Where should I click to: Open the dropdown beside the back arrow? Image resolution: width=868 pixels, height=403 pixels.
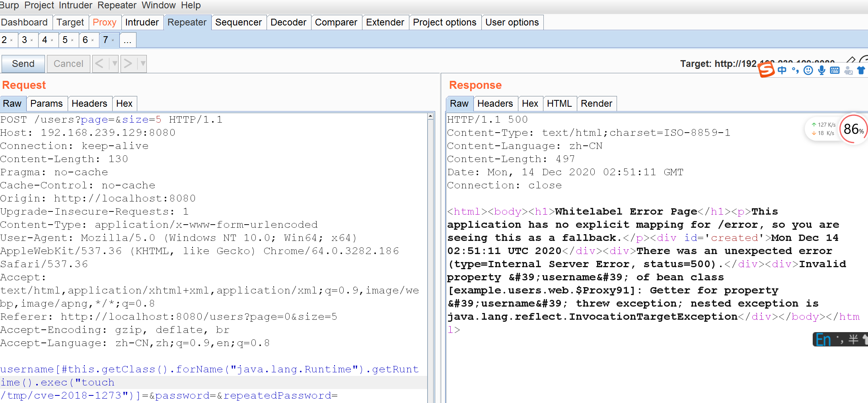click(115, 63)
